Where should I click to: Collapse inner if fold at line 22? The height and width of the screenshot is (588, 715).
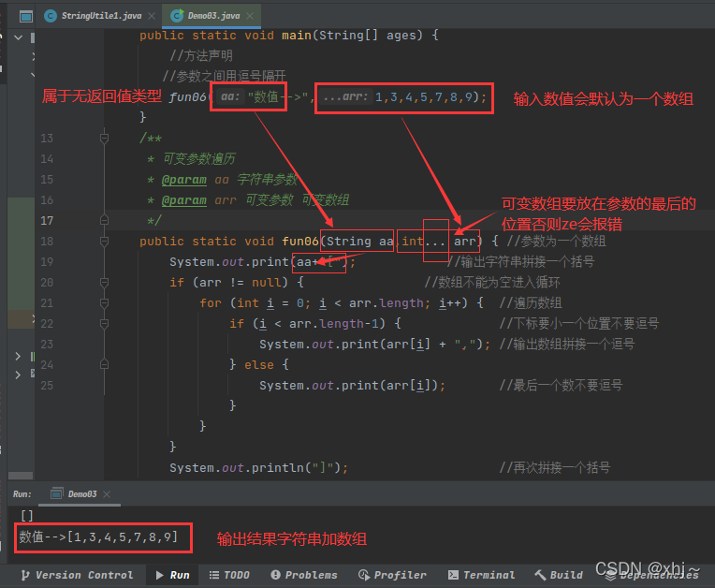pos(104,323)
